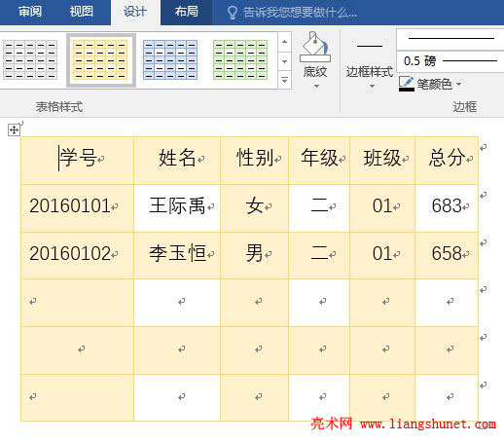Apply the gray grid table style
The width and height of the screenshot is (504, 442).
pyautogui.click(x=30, y=60)
